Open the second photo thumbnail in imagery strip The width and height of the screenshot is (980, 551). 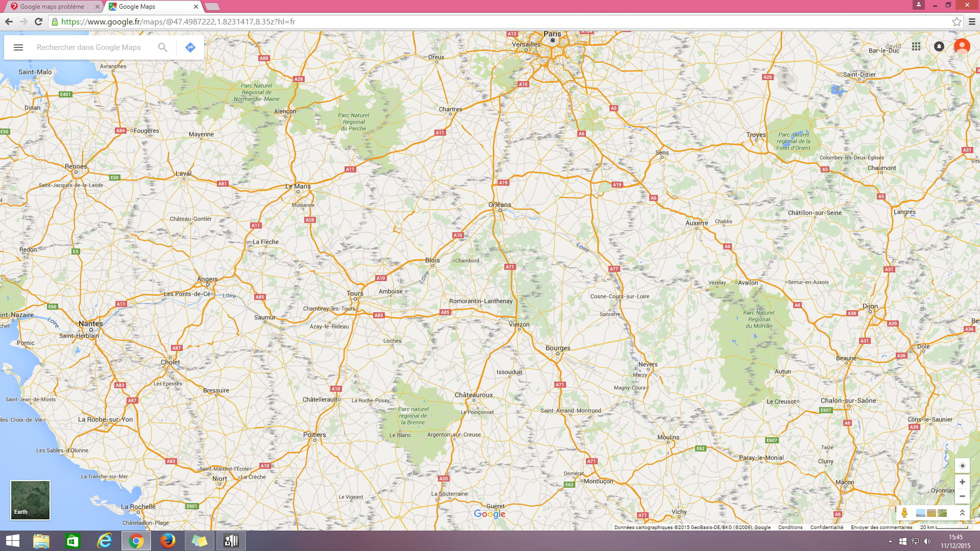(932, 513)
